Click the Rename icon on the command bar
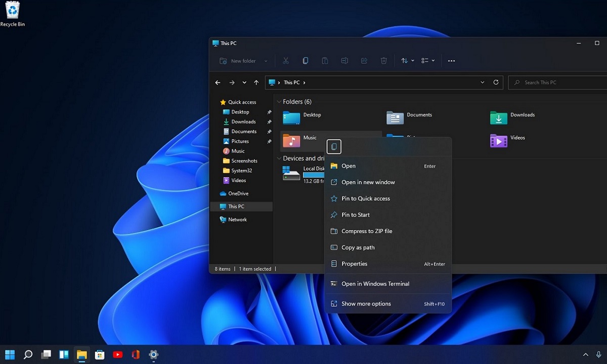The height and width of the screenshot is (364, 607). [x=344, y=61]
